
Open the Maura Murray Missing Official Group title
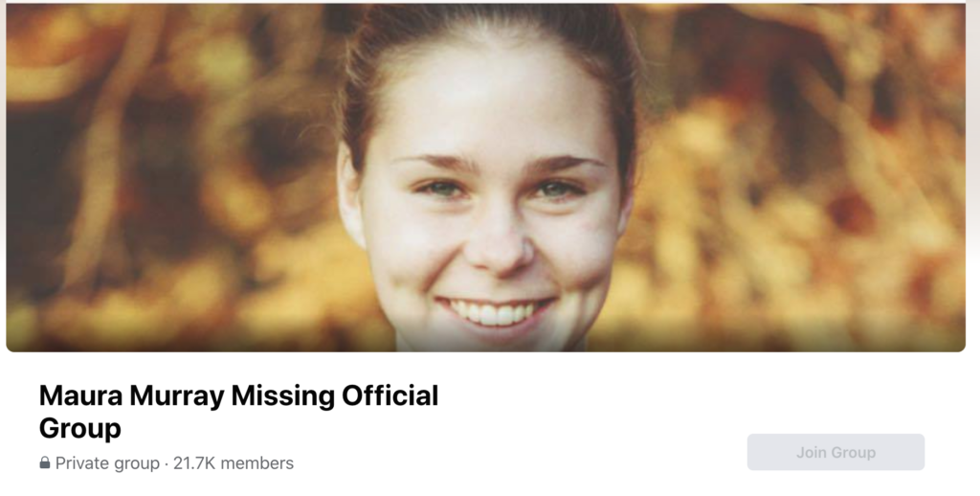point(238,412)
